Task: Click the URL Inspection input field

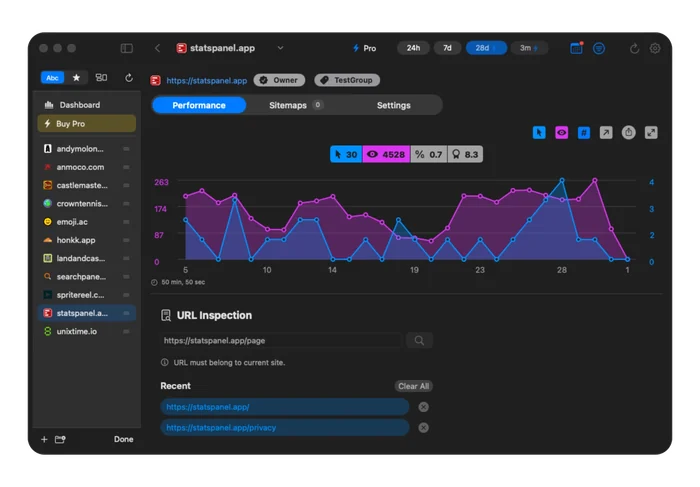Action: click(281, 341)
